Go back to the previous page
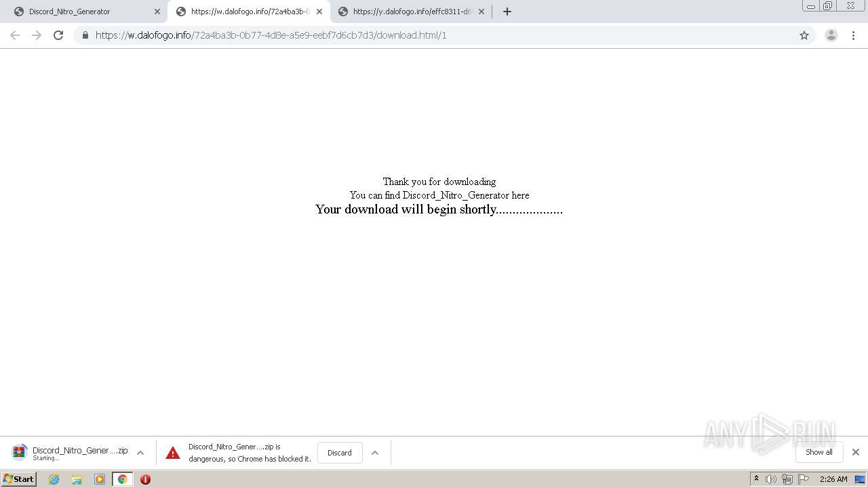 point(15,35)
